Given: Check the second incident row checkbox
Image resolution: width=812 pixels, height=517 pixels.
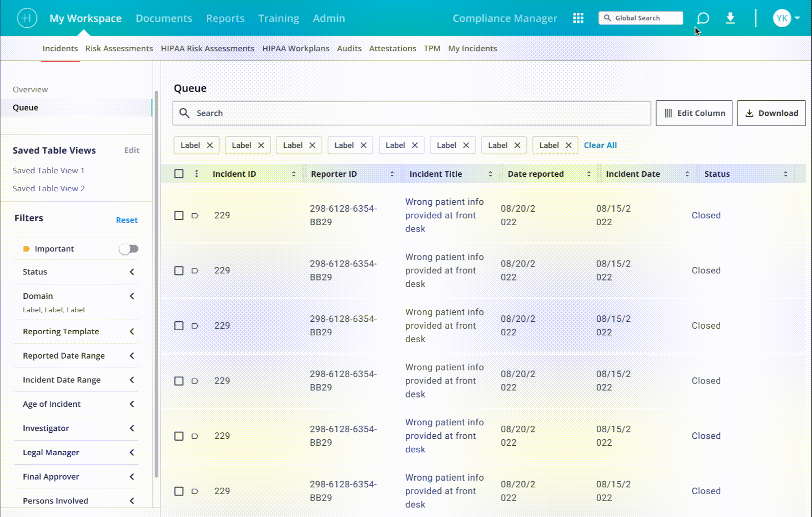Looking at the screenshot, I should [x=179, y=271].
